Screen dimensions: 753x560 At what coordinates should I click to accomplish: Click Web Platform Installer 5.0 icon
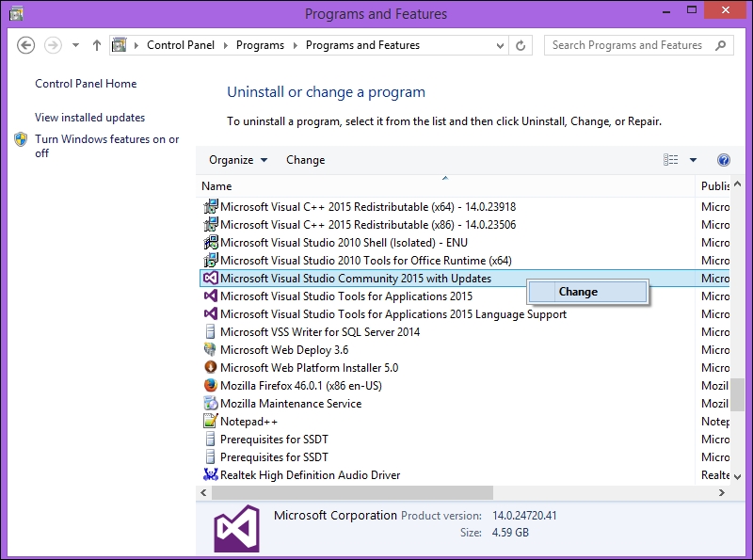click(x=210, y=367)
